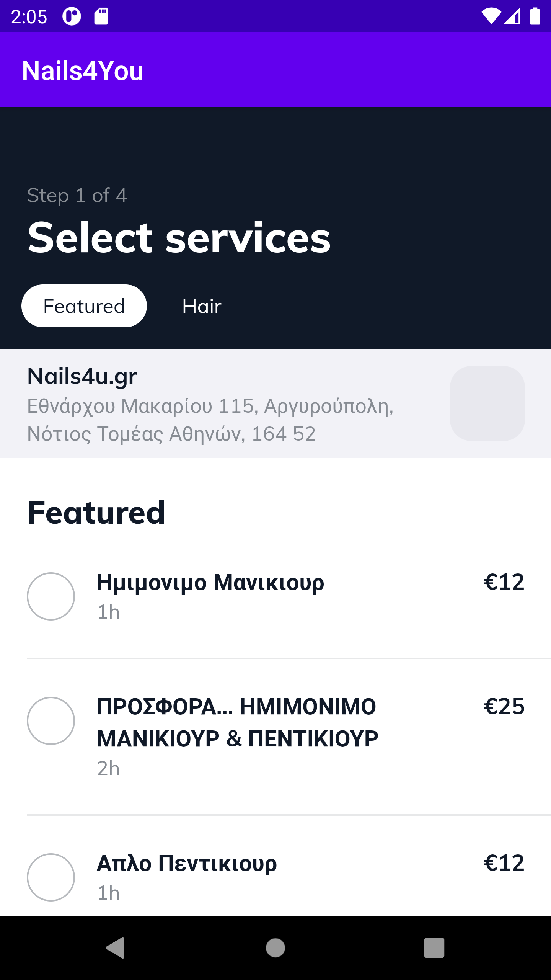Tap the round notification icon beside clock
Image resolution: width=551 pixels, height=980 pixels.
coord(72,16)
